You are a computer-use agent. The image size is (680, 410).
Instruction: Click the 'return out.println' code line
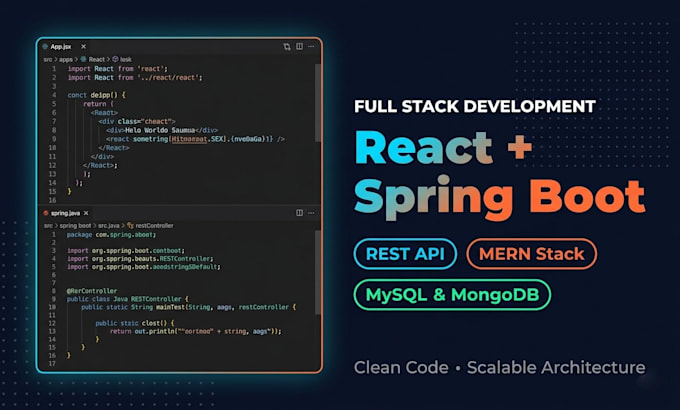pos(196,331)
